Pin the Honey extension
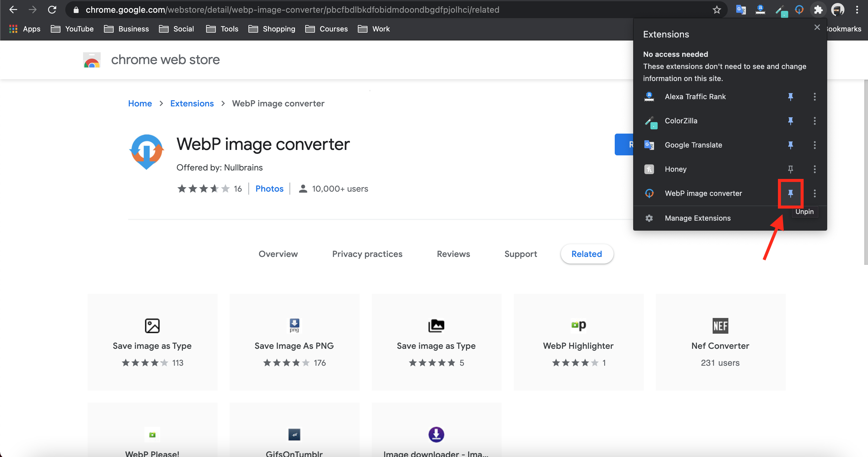This screenshot has width=868, height=457. tap(790, 169)
